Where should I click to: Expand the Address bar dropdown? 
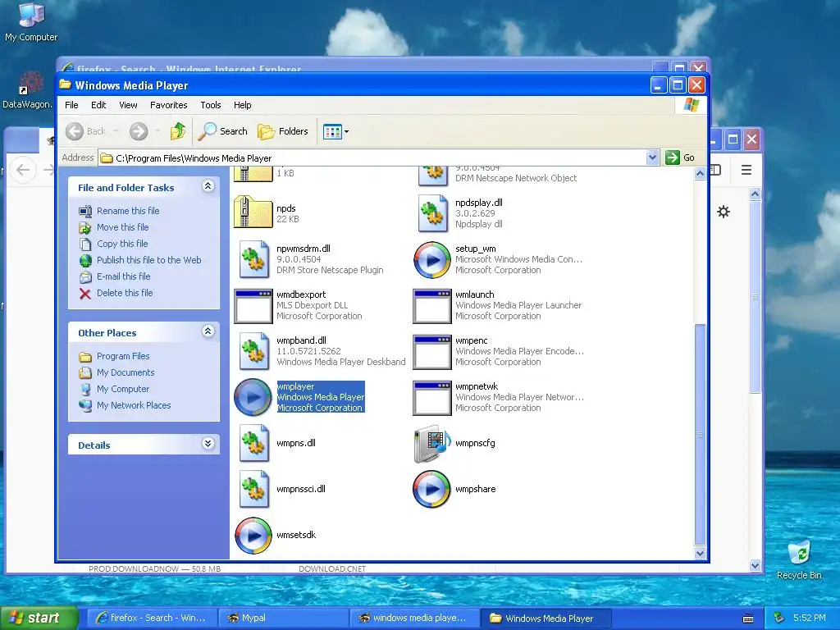(x=652, y=157)
